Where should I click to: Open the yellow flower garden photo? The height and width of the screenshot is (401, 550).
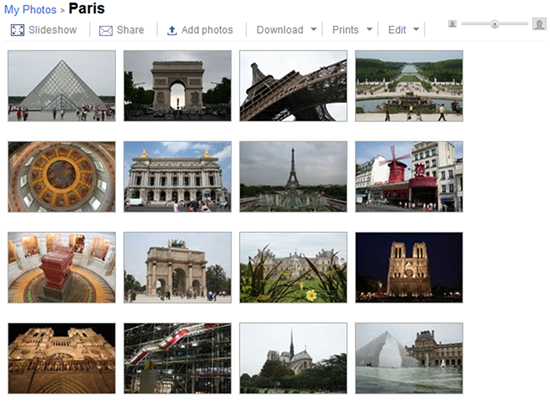coord(293,268)
